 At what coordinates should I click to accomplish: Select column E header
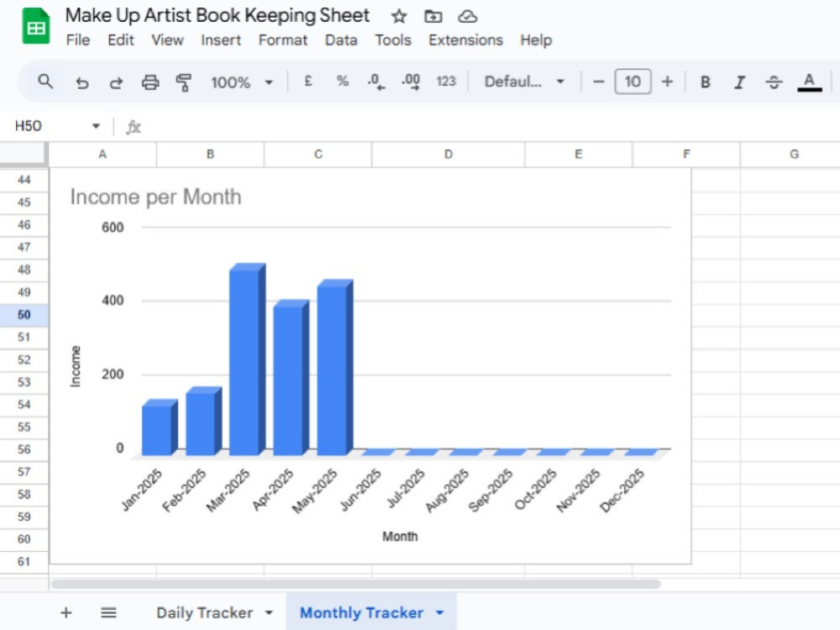click(x=579, y=155)
